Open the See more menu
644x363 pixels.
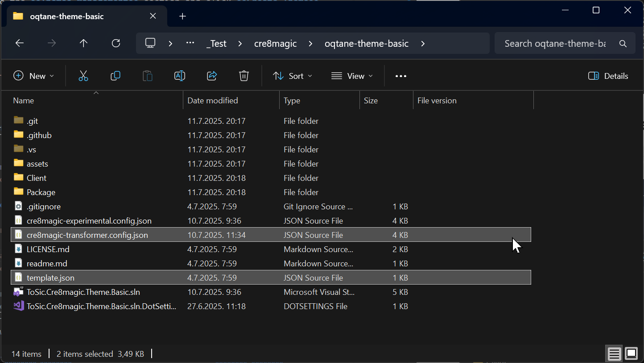click(x=400, y=76)
